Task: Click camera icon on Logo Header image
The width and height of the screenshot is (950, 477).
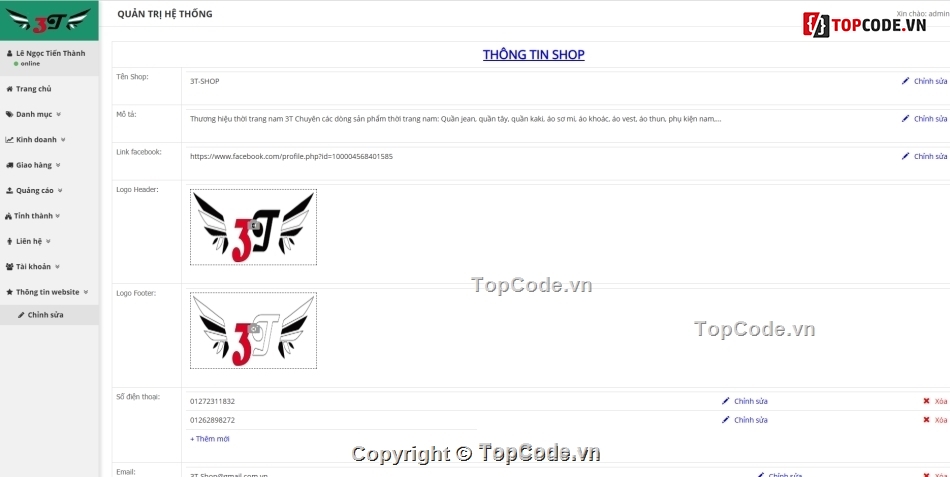Action: coord(255,225)
